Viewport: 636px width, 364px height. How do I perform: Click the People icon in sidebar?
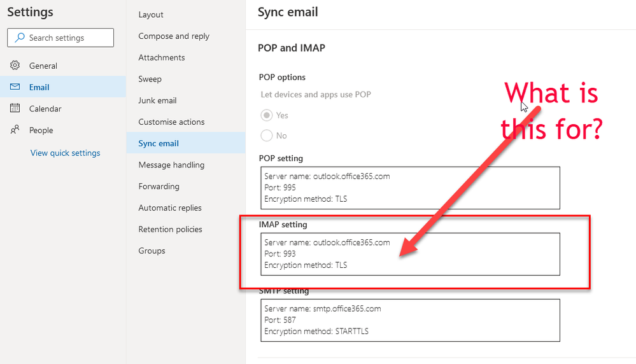(15, 130)
